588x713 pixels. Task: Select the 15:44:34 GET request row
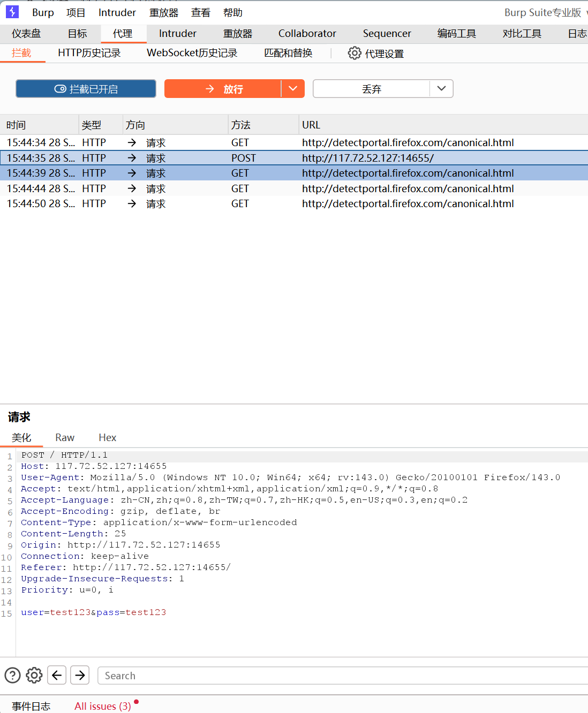point(294,142)
